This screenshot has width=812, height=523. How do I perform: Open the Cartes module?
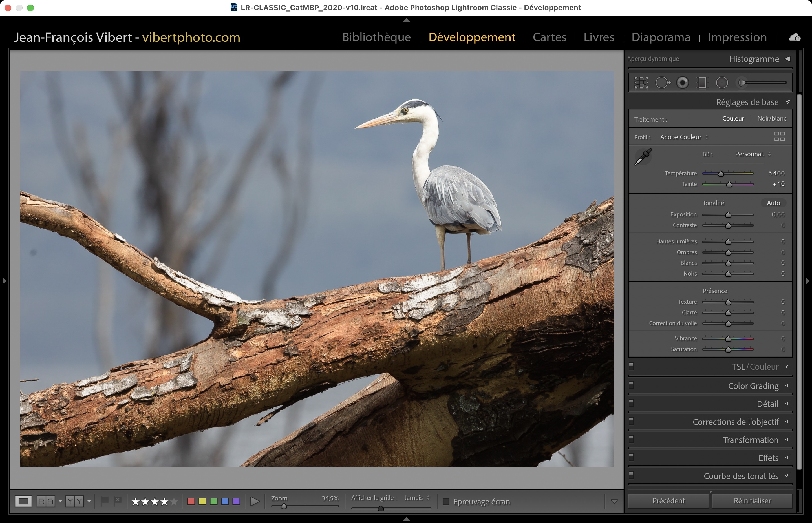[x=549, y=37]
